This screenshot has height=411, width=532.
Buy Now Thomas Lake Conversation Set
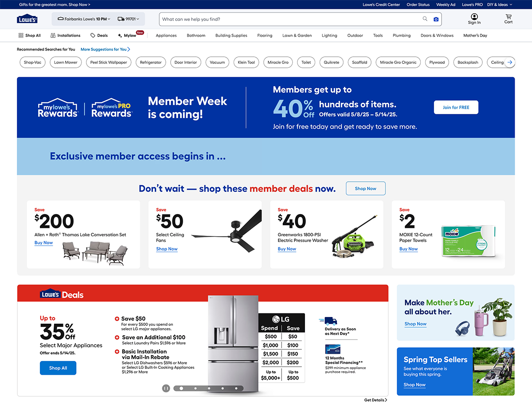point(43,243)
